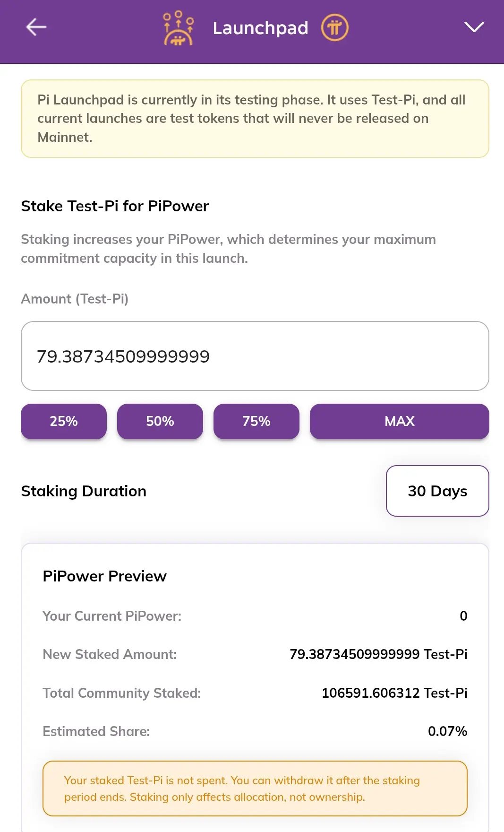The width and height of the screenshot is (504, 832).
Task: Tap the staked Test-Pi withdrawal notice
Action: click(255, 789)
